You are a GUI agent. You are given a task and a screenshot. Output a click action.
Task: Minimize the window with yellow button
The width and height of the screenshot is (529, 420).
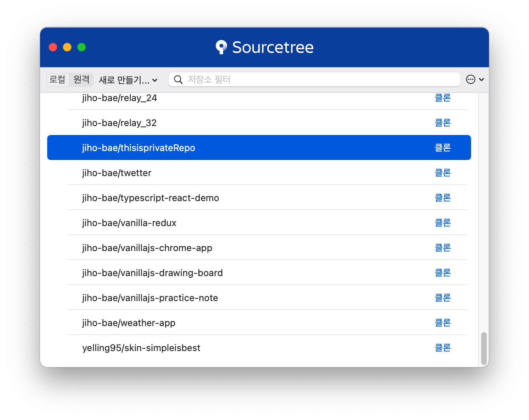point(67,47)
